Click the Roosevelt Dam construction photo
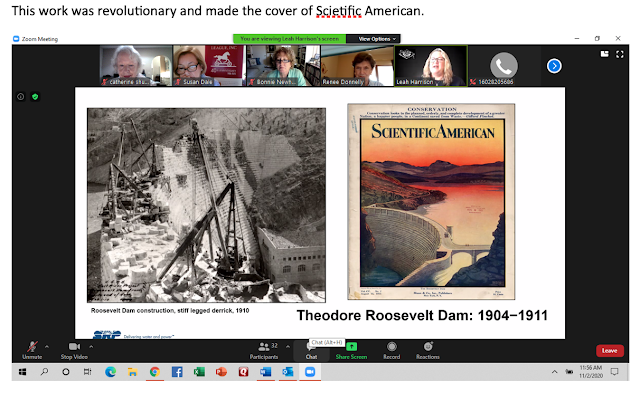This screenshot has height=402, width=640. pos(206,205)
